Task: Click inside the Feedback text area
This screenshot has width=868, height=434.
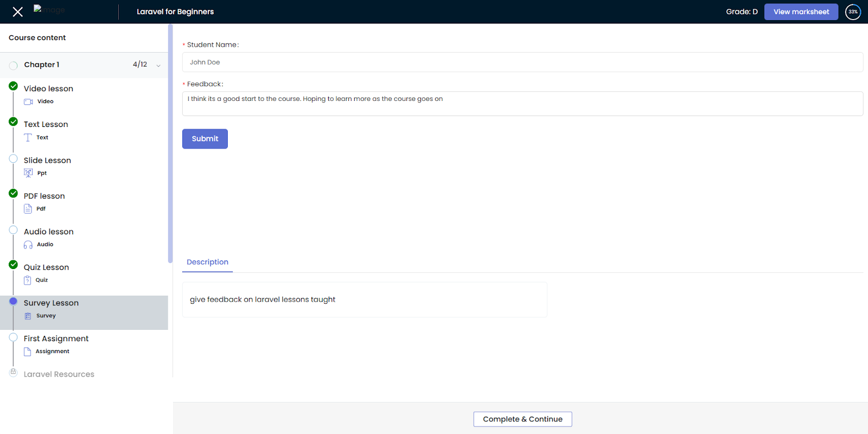Action: 522,104
